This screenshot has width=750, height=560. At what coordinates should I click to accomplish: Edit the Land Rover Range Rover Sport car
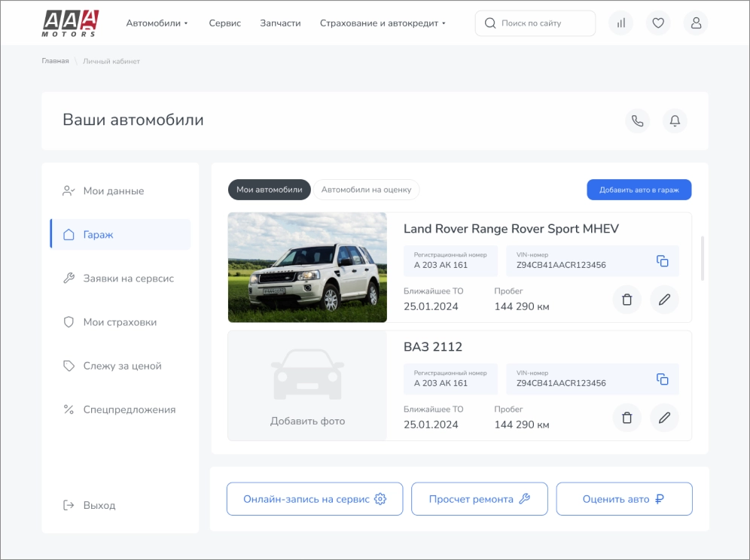coord(664,300)
